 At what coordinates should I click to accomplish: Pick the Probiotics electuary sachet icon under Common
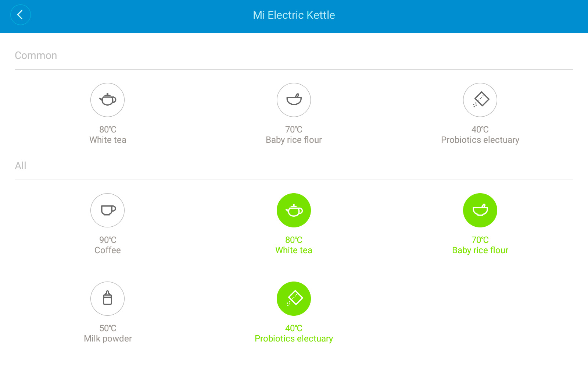pyautogui.click(x=480, y=100)
